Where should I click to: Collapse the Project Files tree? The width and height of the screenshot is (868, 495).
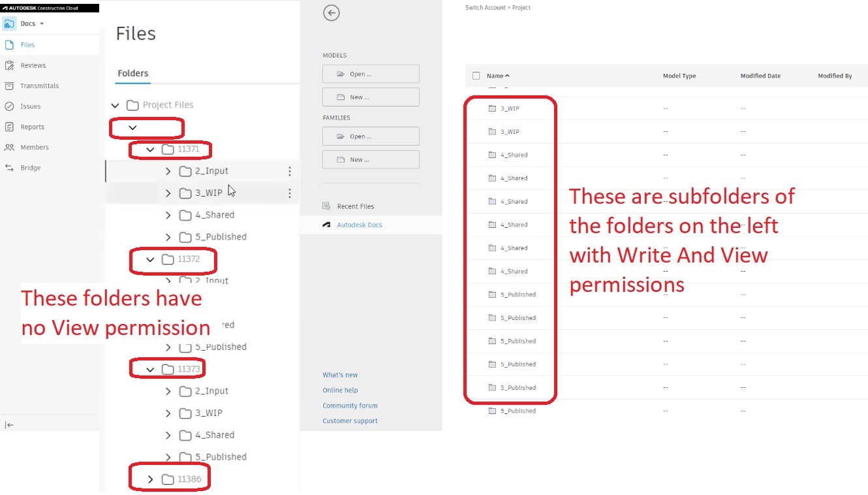pyautogui.click(x=115, y=104)
